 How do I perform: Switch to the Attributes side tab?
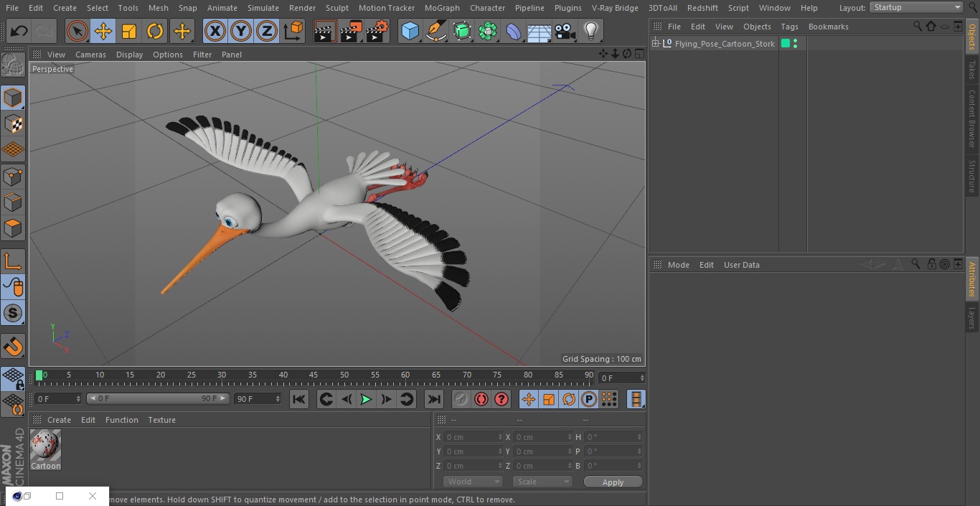[972, 278]
